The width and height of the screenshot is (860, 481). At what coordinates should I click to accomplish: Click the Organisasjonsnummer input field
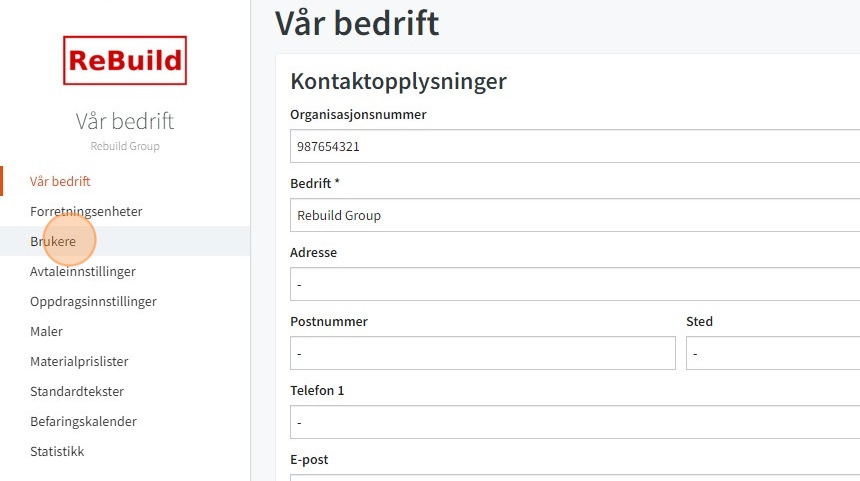(575, 146)
